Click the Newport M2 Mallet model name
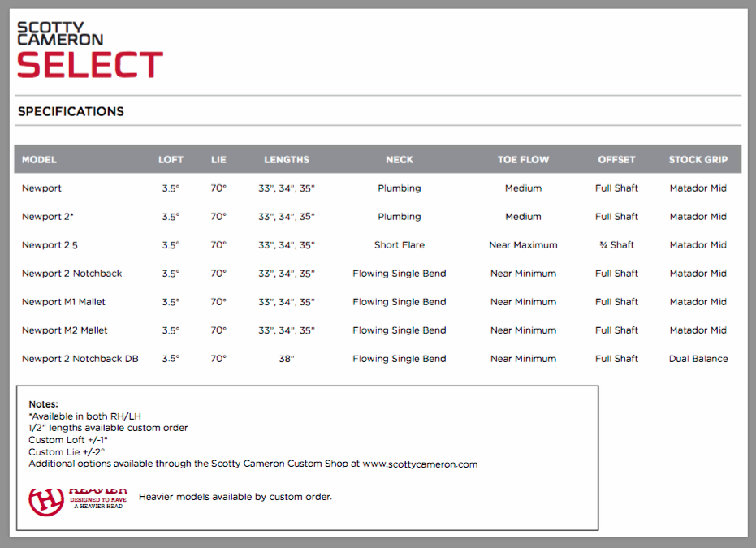The width and height of the screenshot is (756, 548). tap(64, 330)
